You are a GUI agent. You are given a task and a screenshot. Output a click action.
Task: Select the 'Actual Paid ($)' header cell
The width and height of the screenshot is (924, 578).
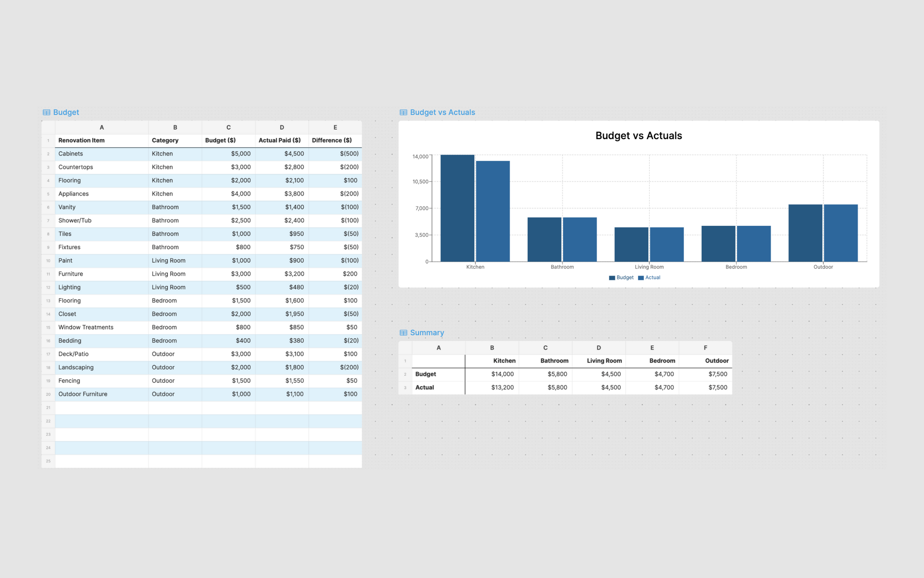(282, 140)
